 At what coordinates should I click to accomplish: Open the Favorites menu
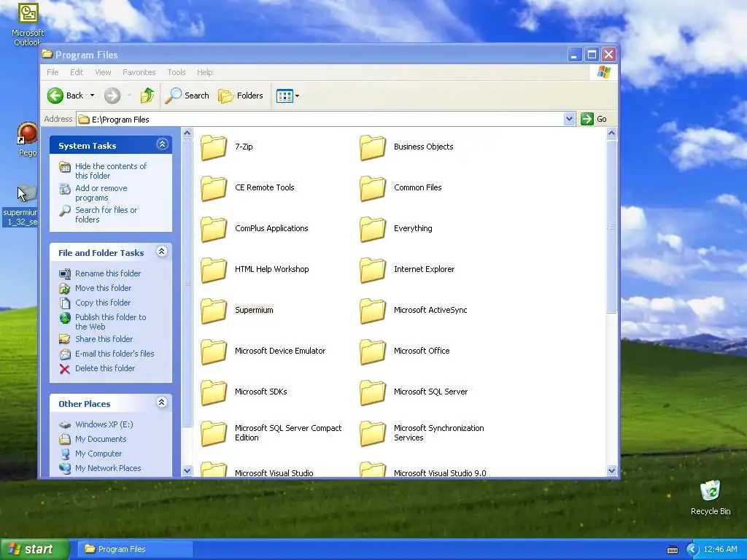(x=139, y=72)
